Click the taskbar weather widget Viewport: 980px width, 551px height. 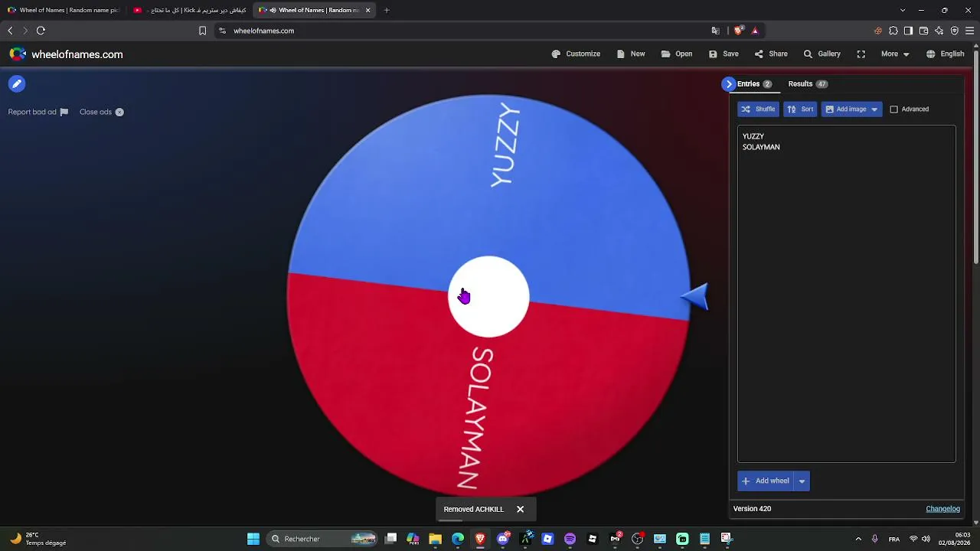pos(38,539)
